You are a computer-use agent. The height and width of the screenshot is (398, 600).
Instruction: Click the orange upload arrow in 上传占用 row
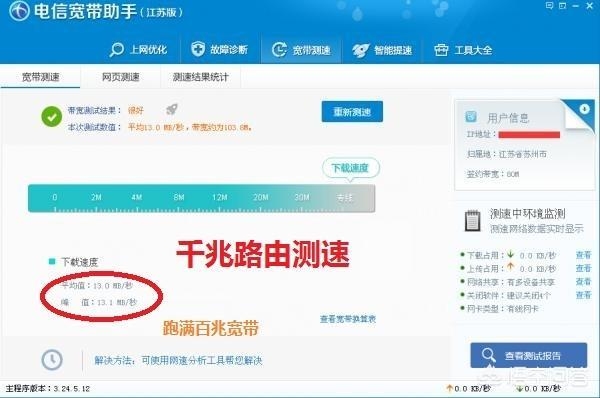coord(510,267)
